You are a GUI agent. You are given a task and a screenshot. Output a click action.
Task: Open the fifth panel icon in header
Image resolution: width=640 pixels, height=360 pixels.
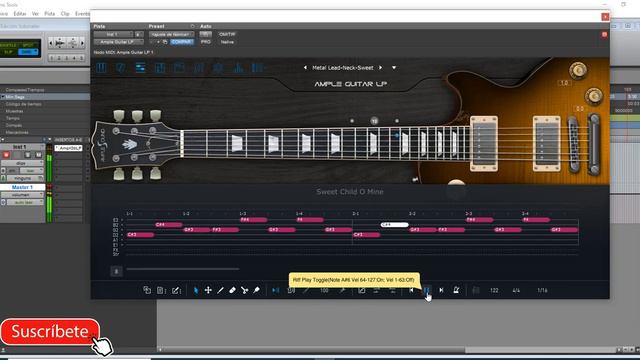point(179,68)
